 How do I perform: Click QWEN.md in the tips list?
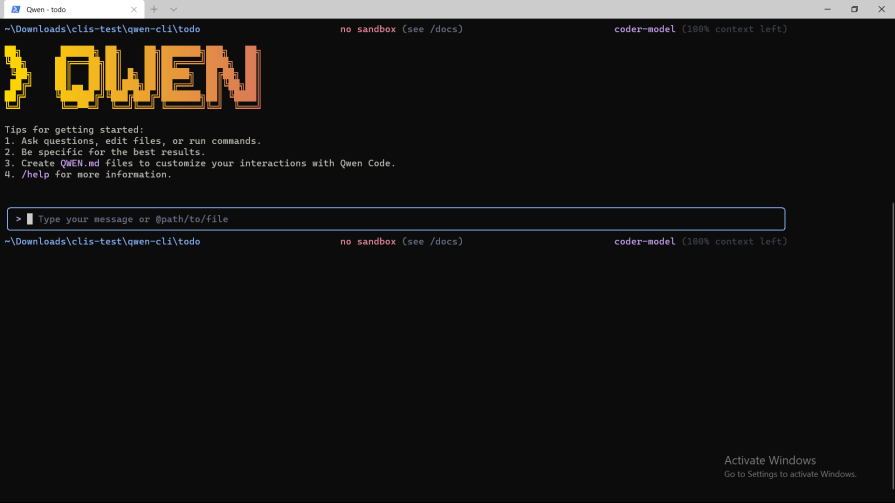click(79, 163)
